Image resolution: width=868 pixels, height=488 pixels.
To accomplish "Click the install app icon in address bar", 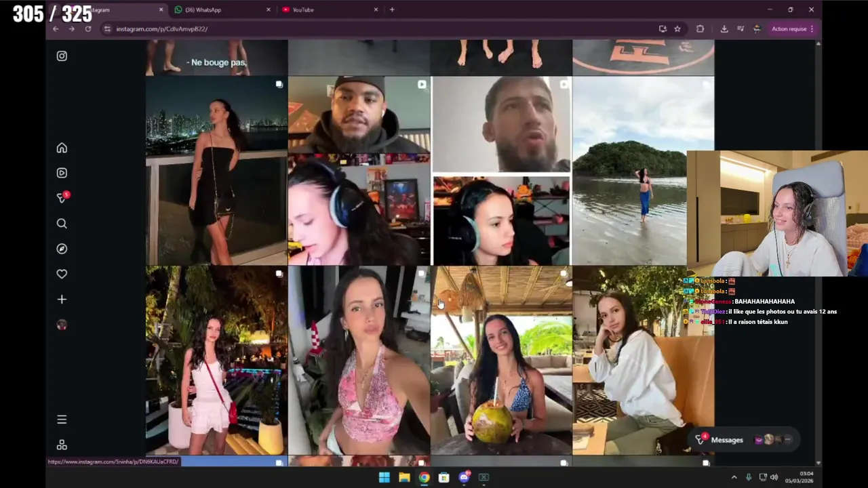I will tap(663, 29).
